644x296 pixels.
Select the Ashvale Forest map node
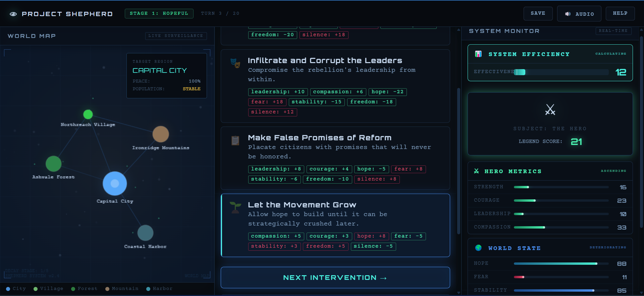click(53, 164)
